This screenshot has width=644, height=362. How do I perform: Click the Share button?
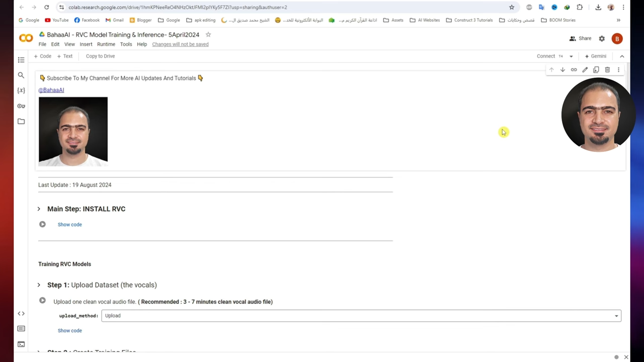pos(580,39)
